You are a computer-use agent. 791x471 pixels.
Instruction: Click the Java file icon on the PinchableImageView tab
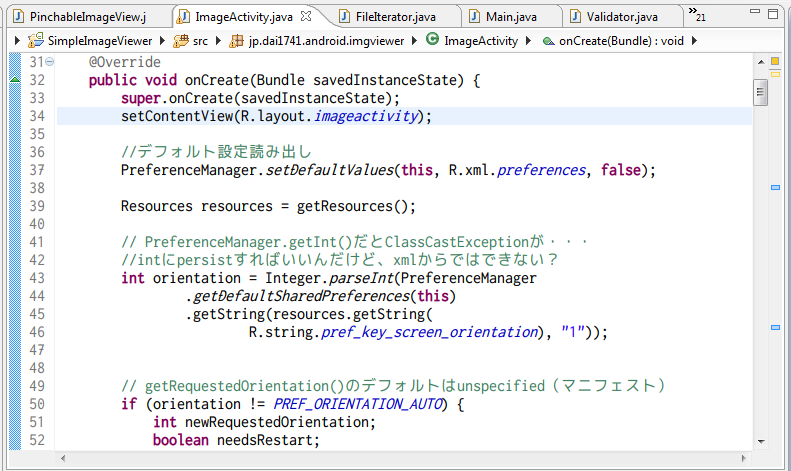pos(18,17)
